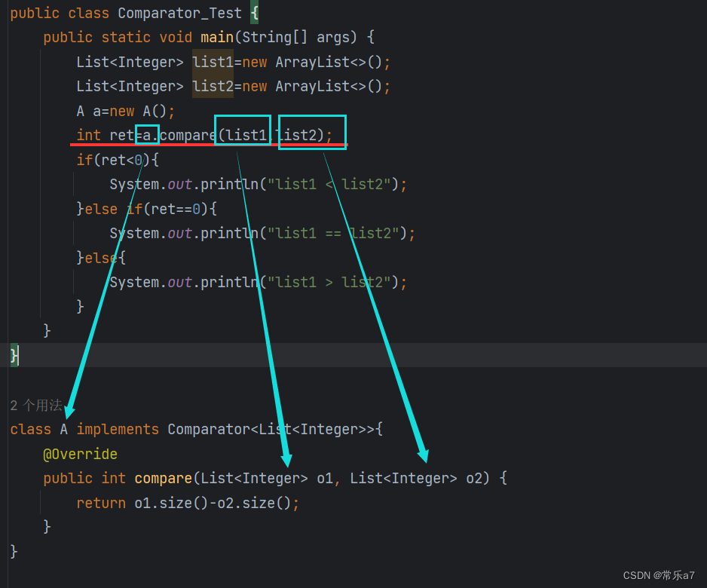Click the @Override annotation
This screenshot has height=588, width=707.
pyautogui.click(x=80, y=454)
